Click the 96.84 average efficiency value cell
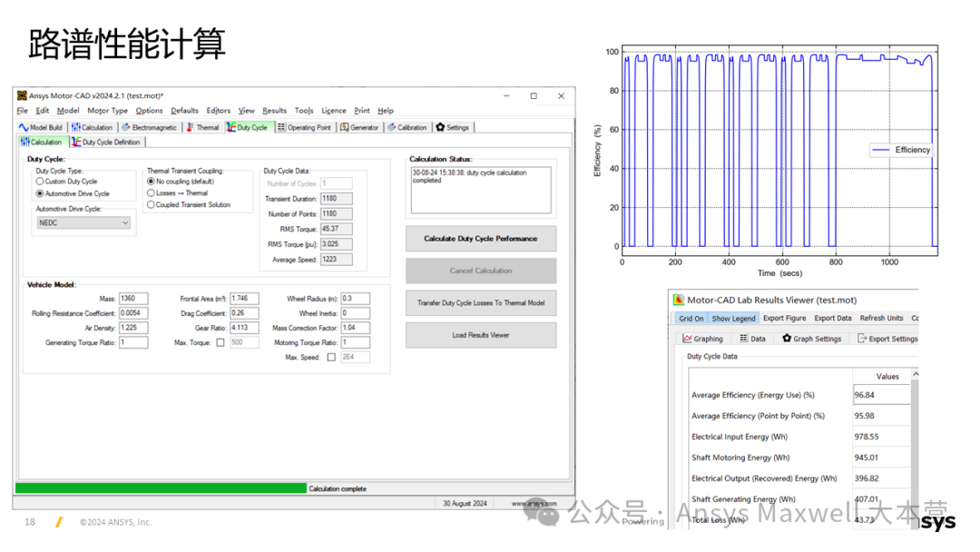This screenshot has width=980, height=552. point(881,395)
